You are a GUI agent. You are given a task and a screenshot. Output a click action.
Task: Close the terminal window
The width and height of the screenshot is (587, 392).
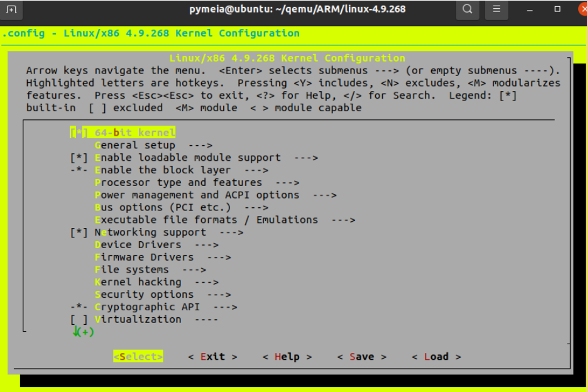click(x=583, y=9)
